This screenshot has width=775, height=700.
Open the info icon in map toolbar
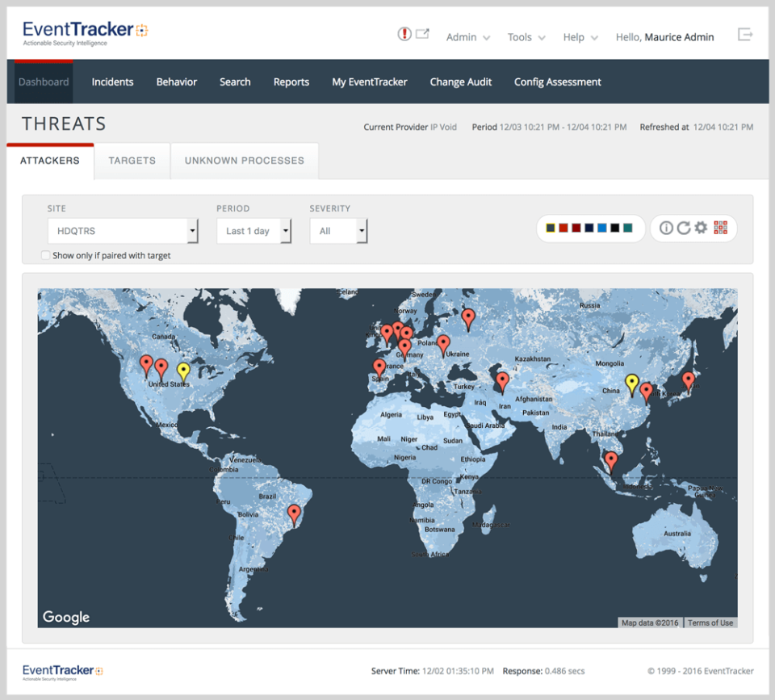tap(666, 228)
